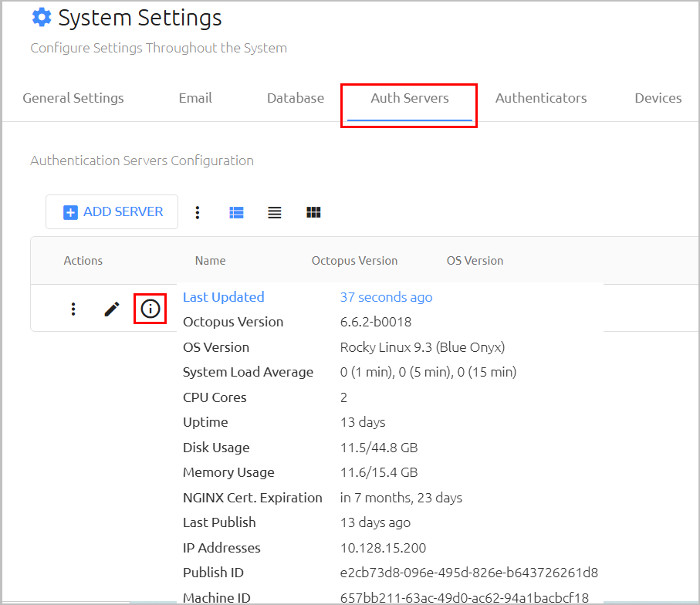Click the System Load Average value
Screen dimensions: 700x605
[x=428, y=372]
